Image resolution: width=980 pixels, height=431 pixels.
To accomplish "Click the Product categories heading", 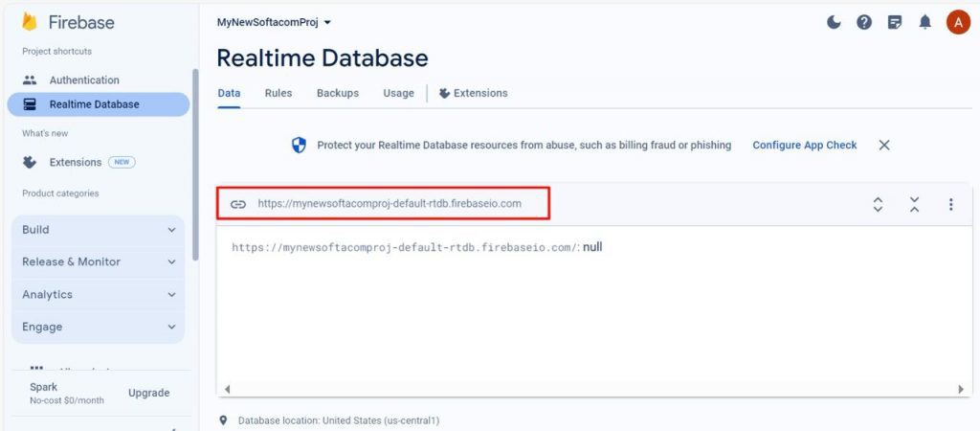I will coord(60,193).
